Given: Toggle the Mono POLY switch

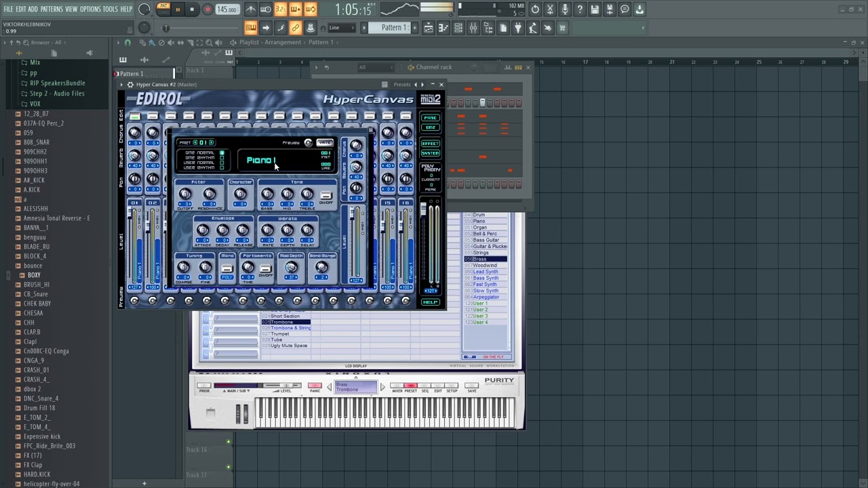Looking at the screenshot, I should pos(227,268).
